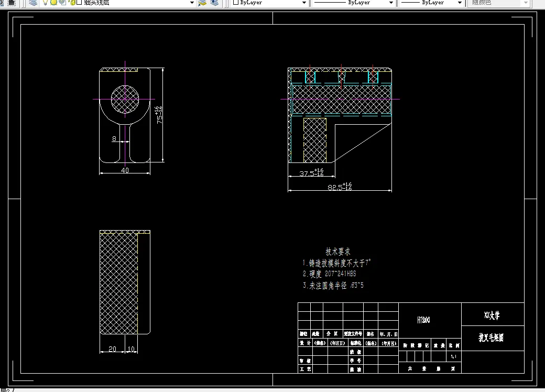This screenshot has height=392, width=545.
Task: Click the viewport freeze layer icon
Action: [63, 3]
